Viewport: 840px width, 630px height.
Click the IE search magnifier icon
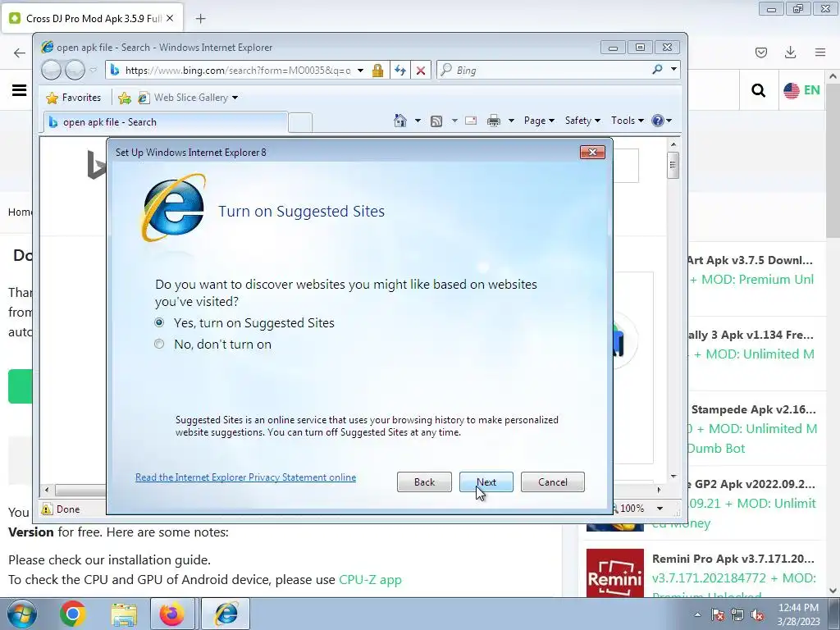click(657, 70)
